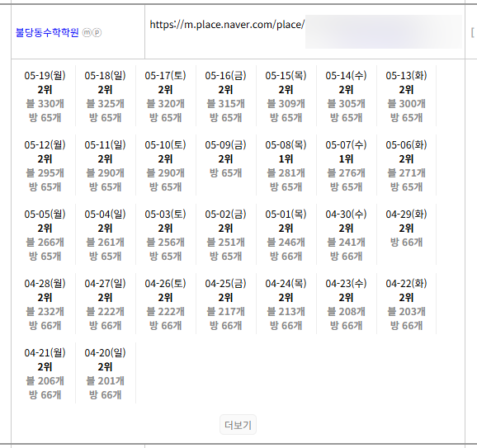This screenshot has width=477, height=448.
Task: Open the 불당동수학학원 link
Action: (47, 32)
